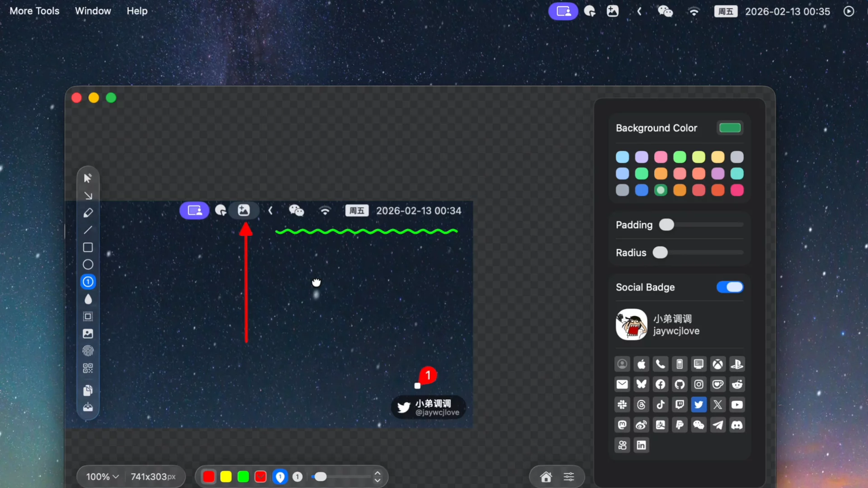Pick the ellipse shape tool
Viewport: 868px width, 488px height.
point(88,264)
